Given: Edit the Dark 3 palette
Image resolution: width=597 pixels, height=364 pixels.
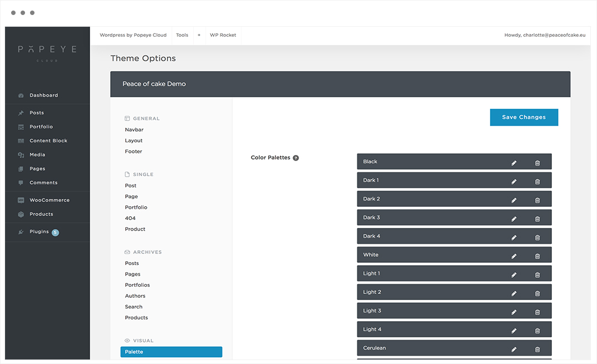Looking at the screenshot, I should coord(514,219).
